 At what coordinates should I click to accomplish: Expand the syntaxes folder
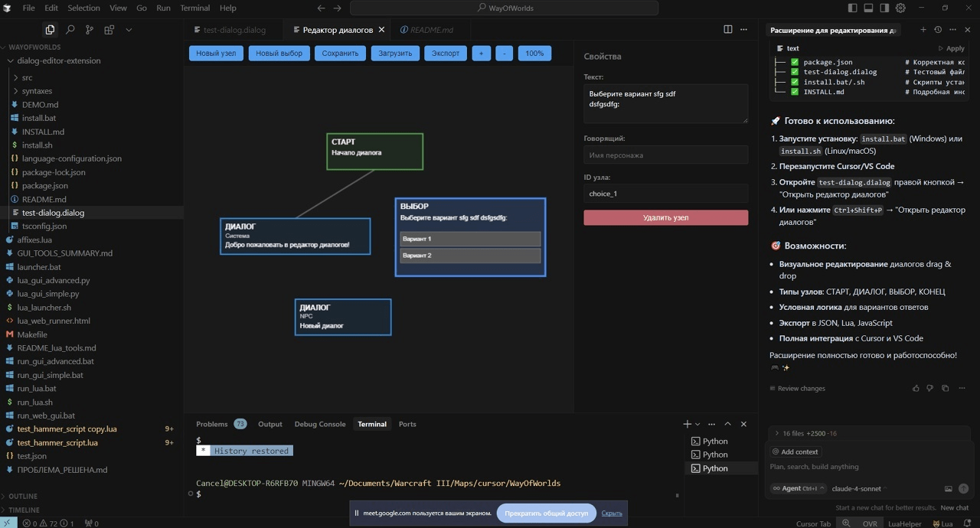click(x=92, y=91)
